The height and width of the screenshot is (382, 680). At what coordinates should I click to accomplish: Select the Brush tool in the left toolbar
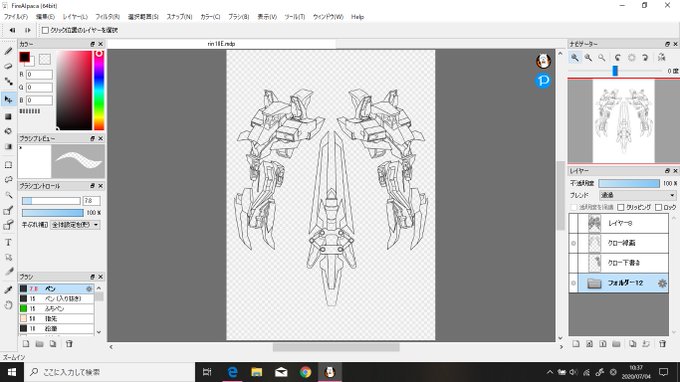[x=8, y=51]
